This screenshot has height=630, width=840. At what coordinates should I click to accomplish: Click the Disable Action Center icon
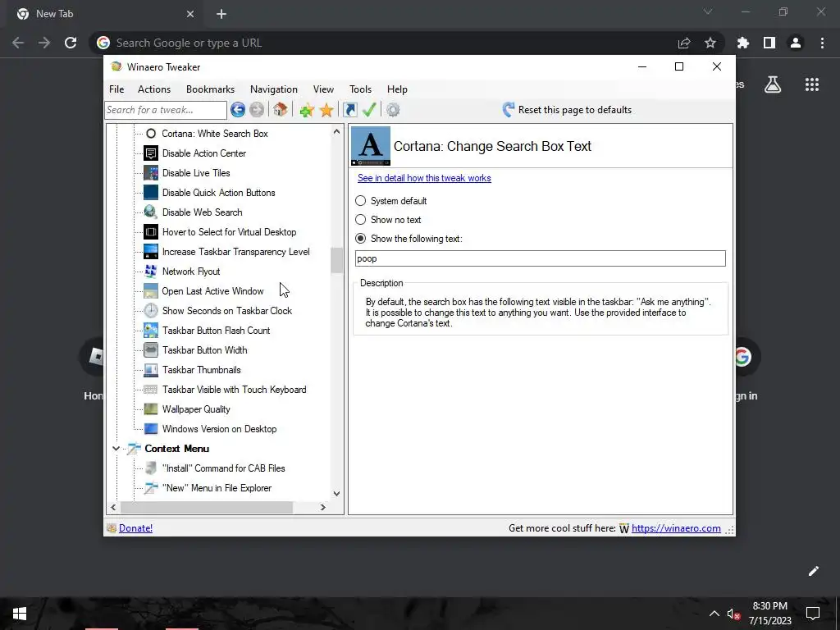click(151, 153)
